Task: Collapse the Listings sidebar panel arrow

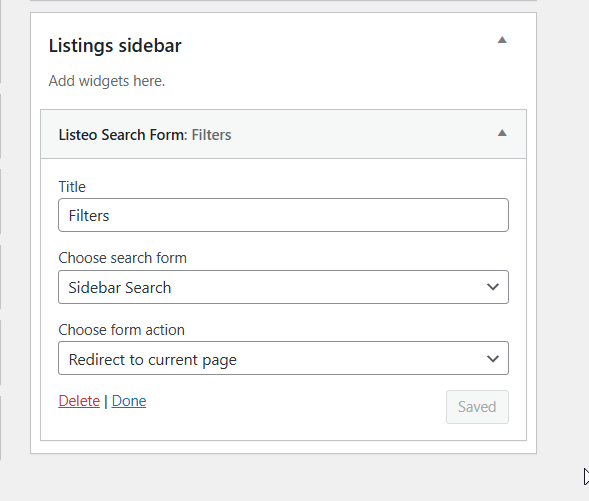Action: [502, 40]
